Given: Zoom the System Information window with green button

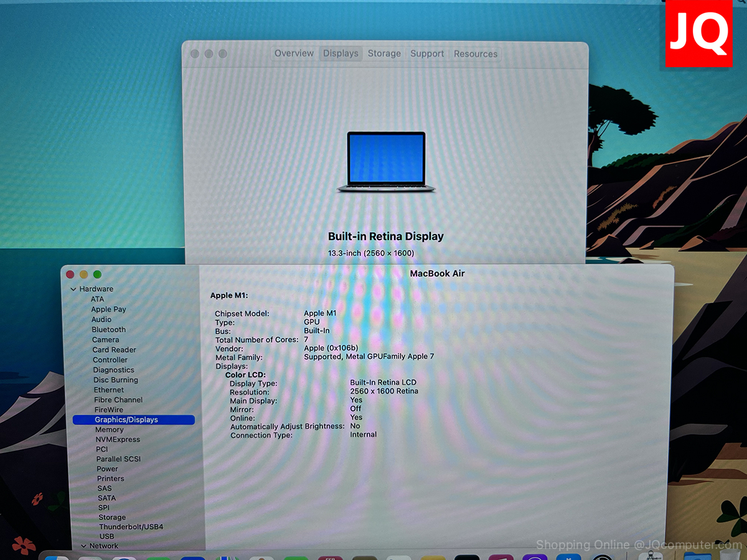Looking at the screenshot, I should click(97, 274).
